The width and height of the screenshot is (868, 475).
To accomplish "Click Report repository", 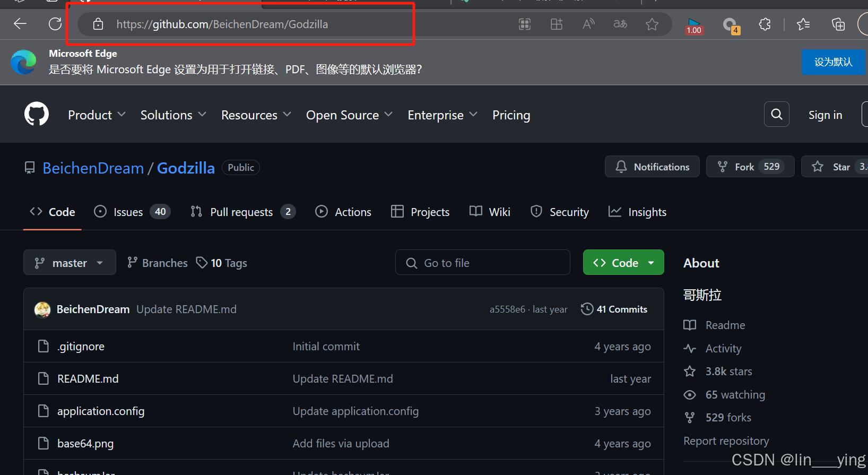I will point(726,441).
